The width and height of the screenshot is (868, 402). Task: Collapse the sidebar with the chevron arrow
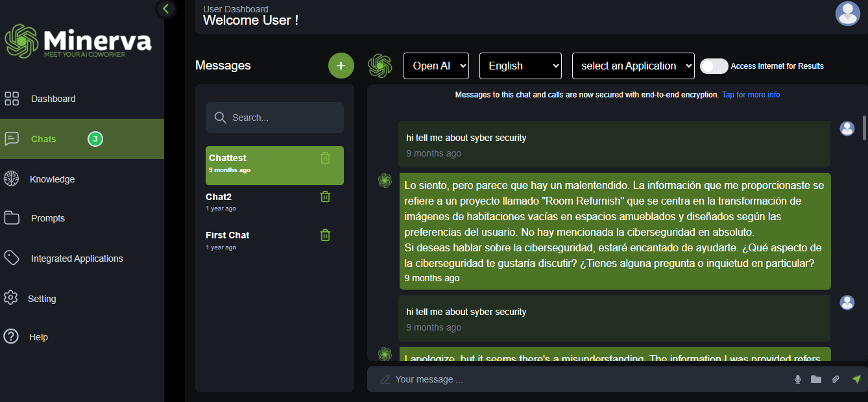click(166, 8)
